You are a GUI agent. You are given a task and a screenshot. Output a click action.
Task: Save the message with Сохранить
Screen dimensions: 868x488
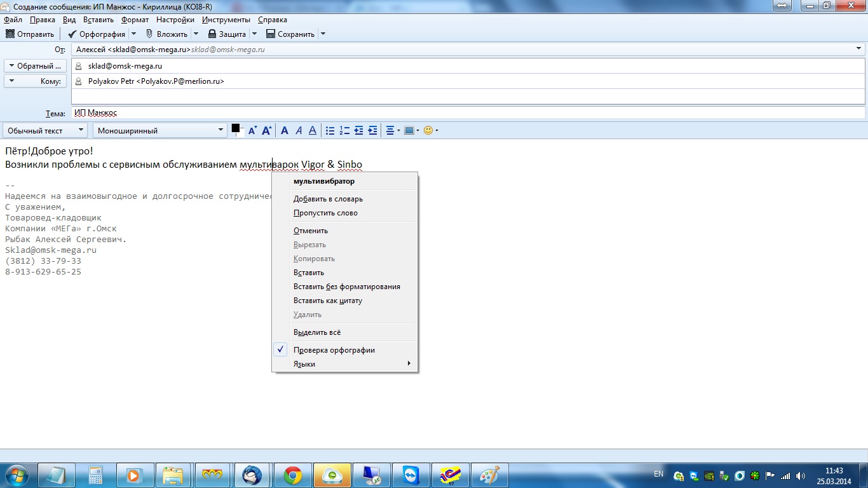point(290,34)
